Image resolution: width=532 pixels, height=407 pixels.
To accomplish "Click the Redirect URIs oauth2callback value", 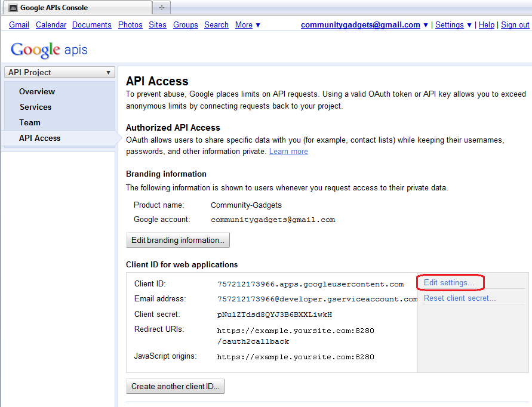I will [296, 336].
